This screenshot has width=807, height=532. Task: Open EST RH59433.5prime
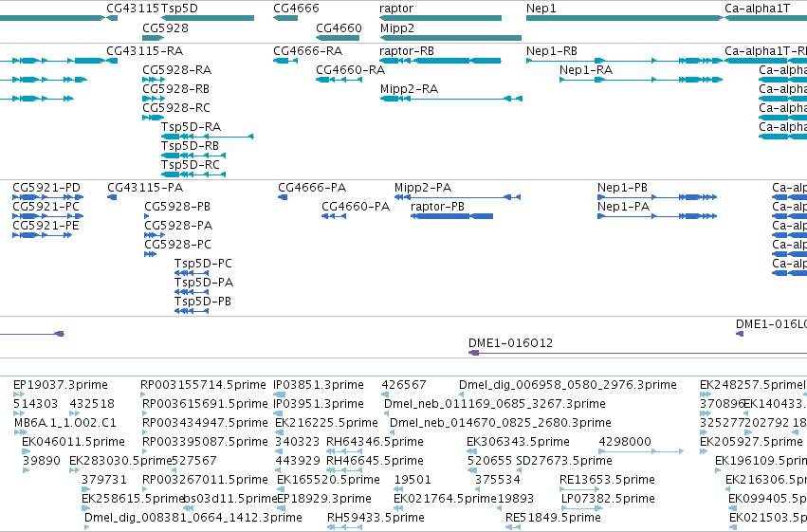(376, 519)
